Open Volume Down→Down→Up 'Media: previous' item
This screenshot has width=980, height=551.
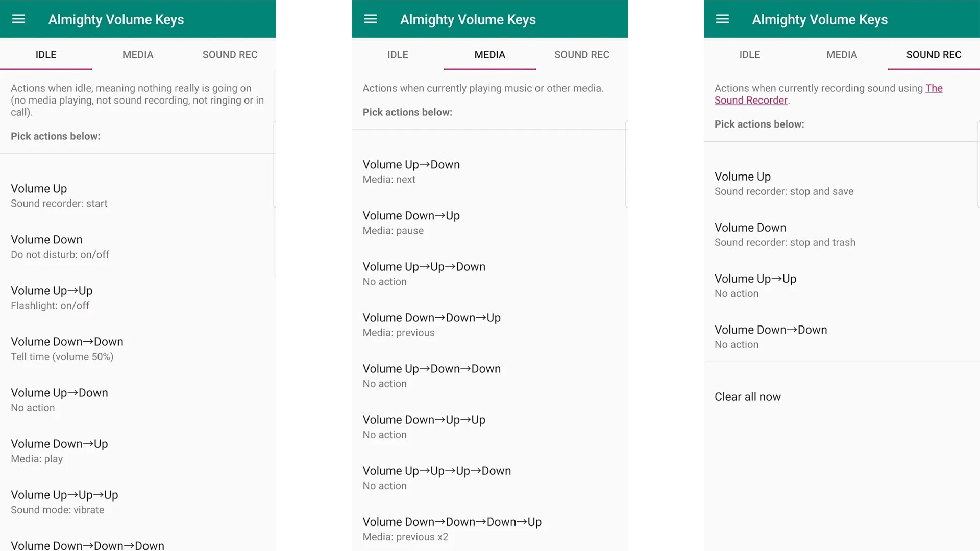(x=431, y=324)
